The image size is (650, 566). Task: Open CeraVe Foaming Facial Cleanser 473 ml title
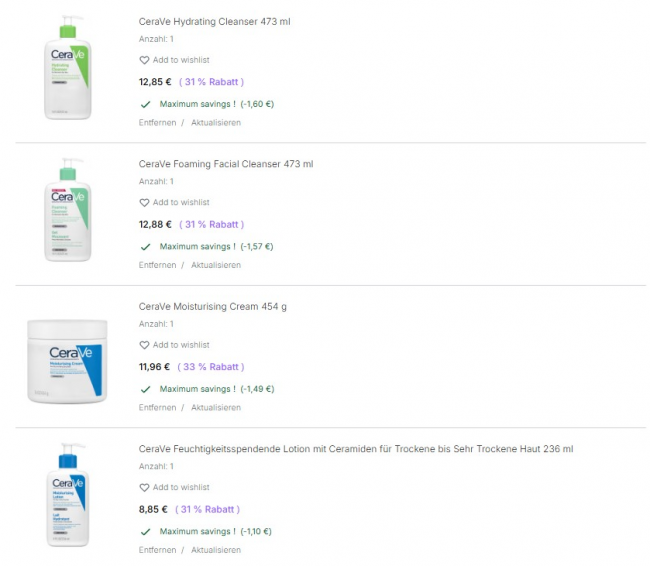[x=226, y=164]
